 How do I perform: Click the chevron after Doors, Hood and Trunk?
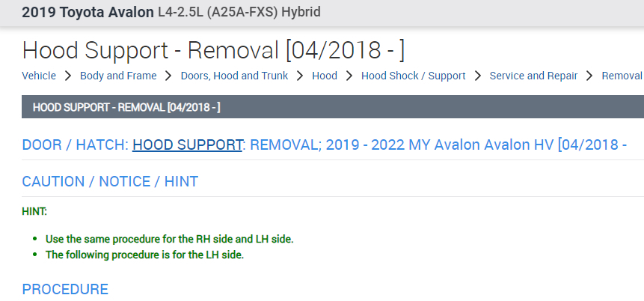pyautogui.click(x=300, y=76)
